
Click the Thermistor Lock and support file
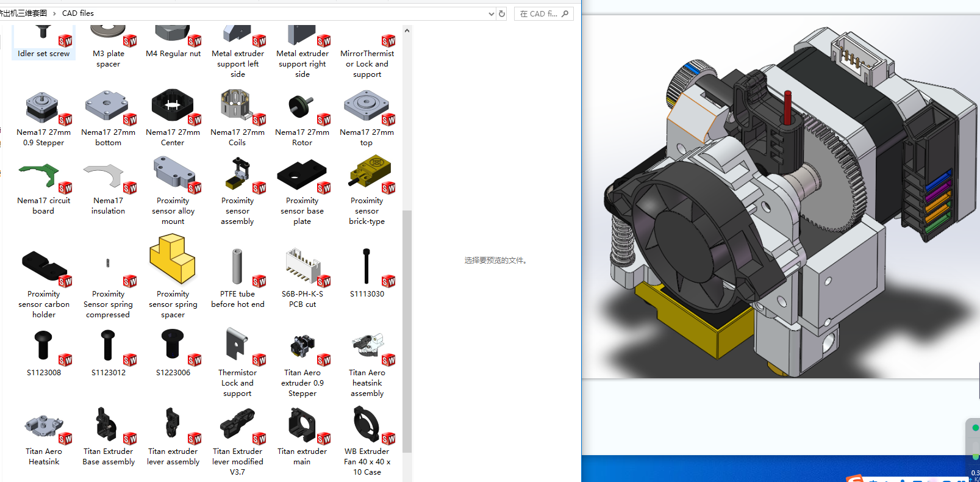click(x=238, y=364)
